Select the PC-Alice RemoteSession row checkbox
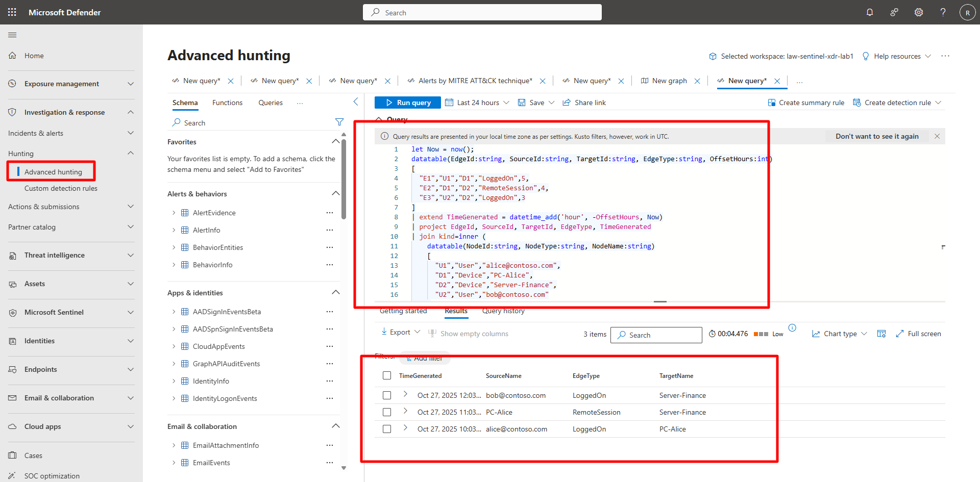Image resolution: width=980 pixels, height=482 pixels. tap(387, 412)
